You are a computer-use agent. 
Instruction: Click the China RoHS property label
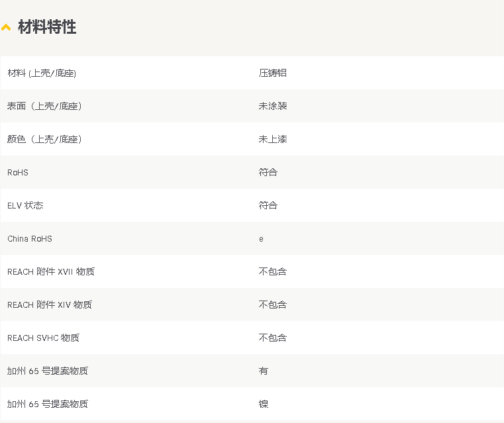30,238
